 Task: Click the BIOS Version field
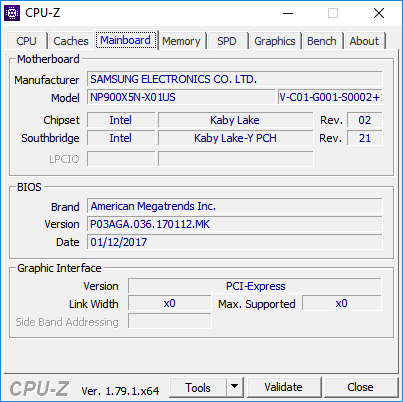click(235, 224)
